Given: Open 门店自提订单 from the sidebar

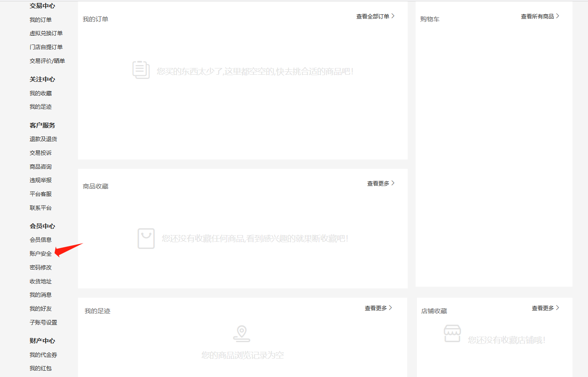Looking at the screenshot, I should coord(46,47).
